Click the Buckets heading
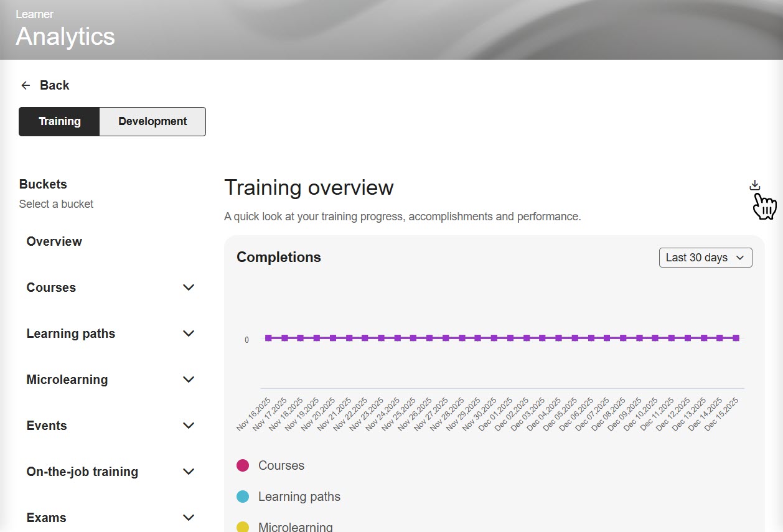 point(43,184)
